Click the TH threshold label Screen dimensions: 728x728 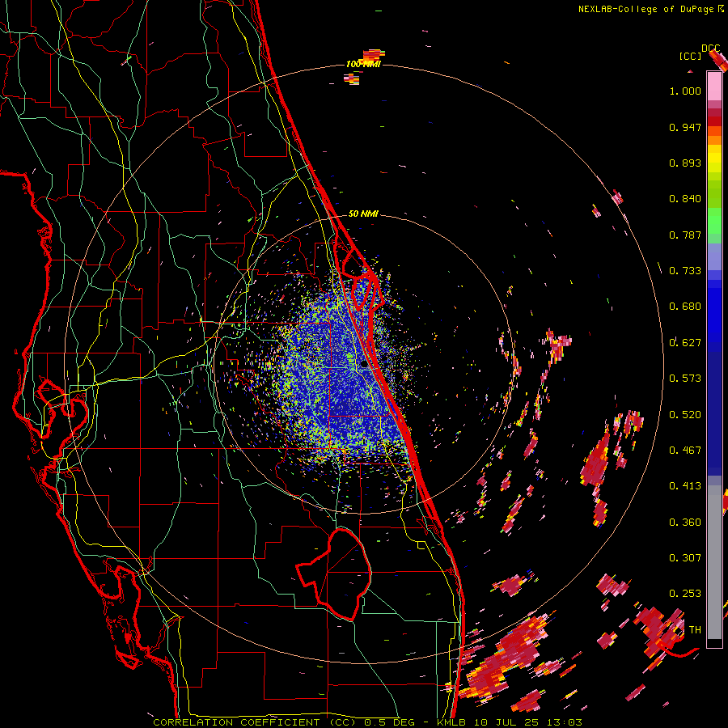point(695,630)
